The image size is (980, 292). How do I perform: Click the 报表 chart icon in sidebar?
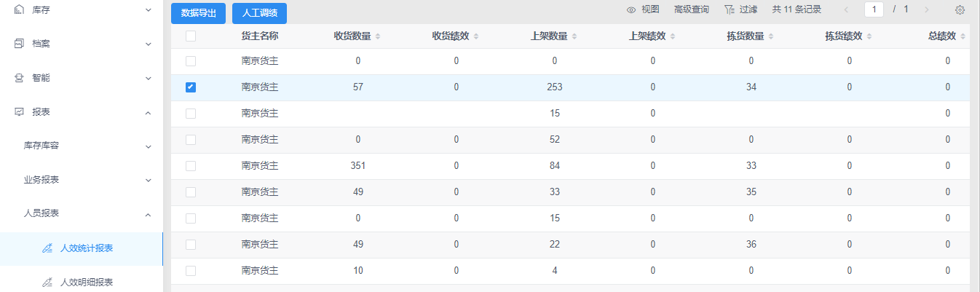[x=20, y=112]
